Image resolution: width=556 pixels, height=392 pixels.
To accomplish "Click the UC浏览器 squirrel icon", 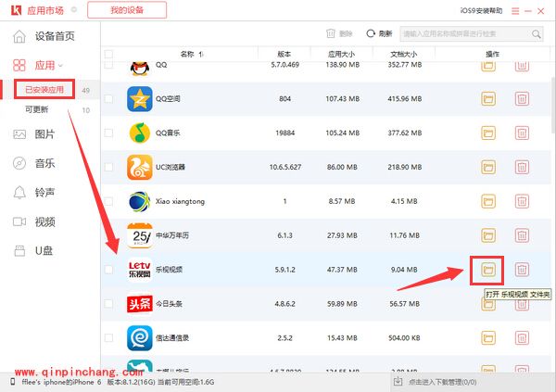I will pos(140,167).
